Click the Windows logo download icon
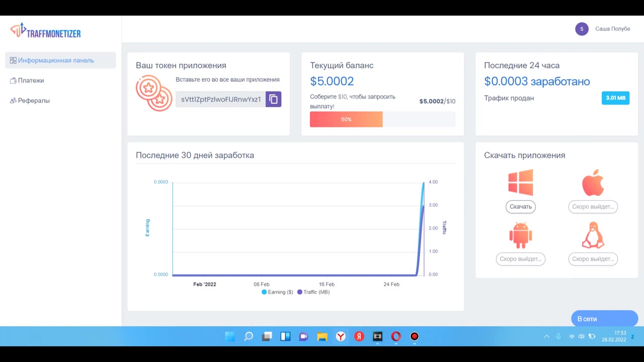This screenshot has height=362, width=644. [520, 182]
